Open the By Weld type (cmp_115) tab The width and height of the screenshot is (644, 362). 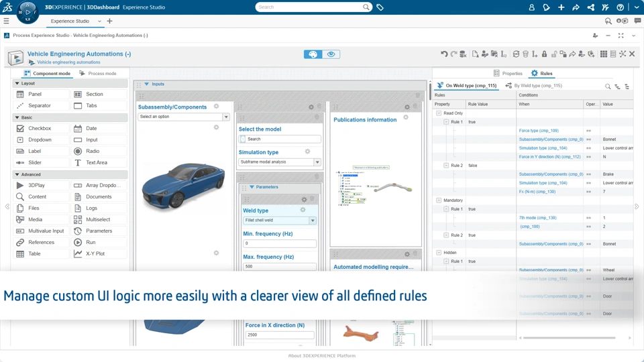point(533,86)
